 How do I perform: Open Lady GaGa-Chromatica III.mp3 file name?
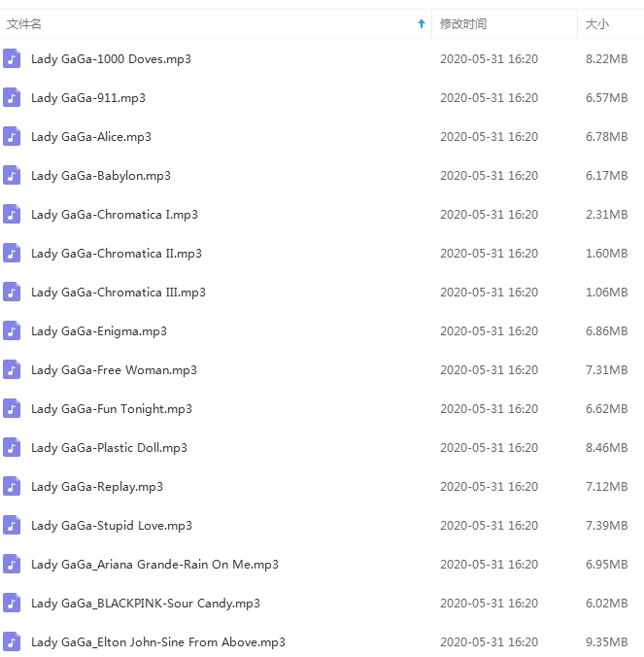pos(119,293)
